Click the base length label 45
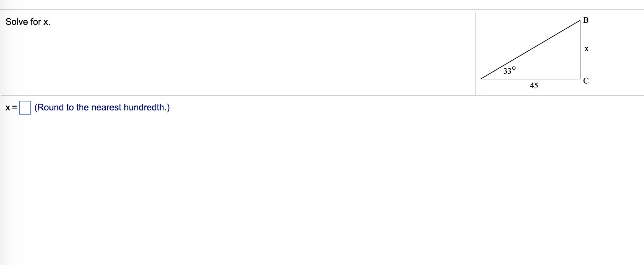 pyautogui.click(x=534, y=86)
